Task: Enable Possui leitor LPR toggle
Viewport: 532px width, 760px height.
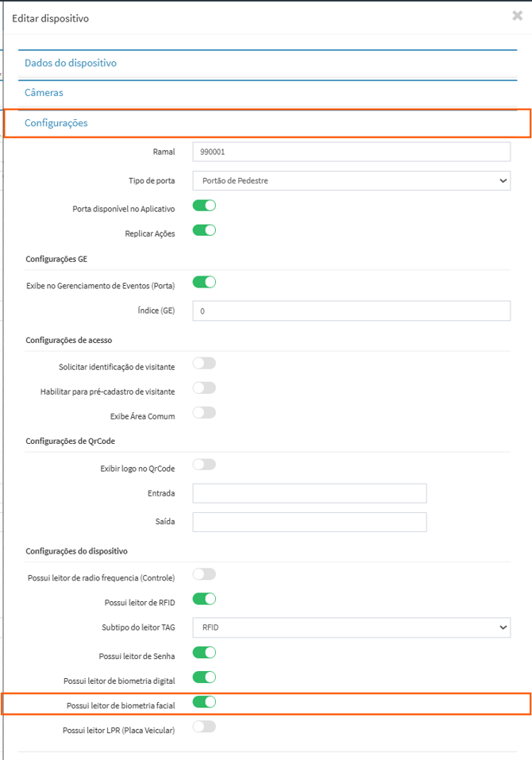Action: click(x=204, y=727)
